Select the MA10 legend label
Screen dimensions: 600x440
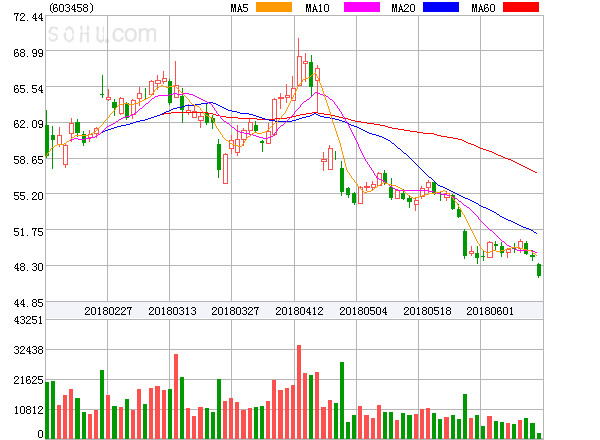click(317, 8)
